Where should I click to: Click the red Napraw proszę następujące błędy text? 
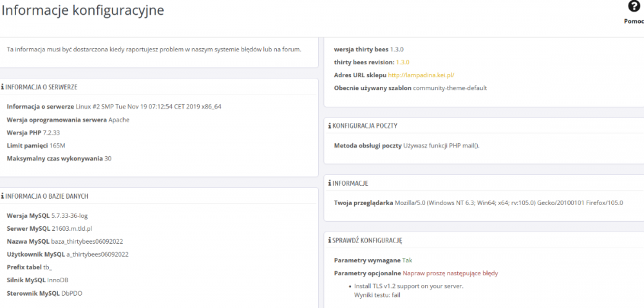click(450, 273)
